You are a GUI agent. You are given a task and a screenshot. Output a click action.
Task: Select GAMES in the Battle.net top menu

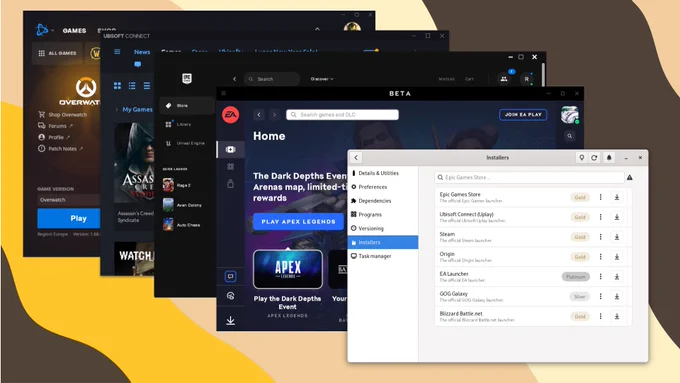tap(74, 30)
